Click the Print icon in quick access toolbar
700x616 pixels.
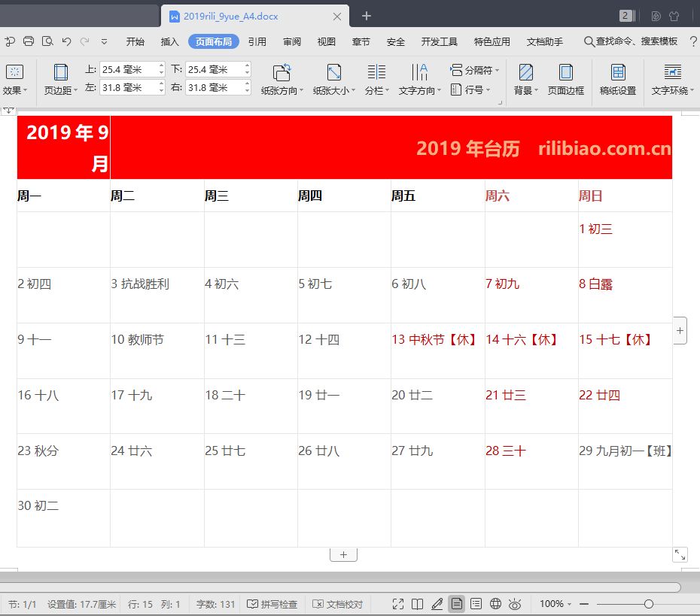(x=29, y=41)
